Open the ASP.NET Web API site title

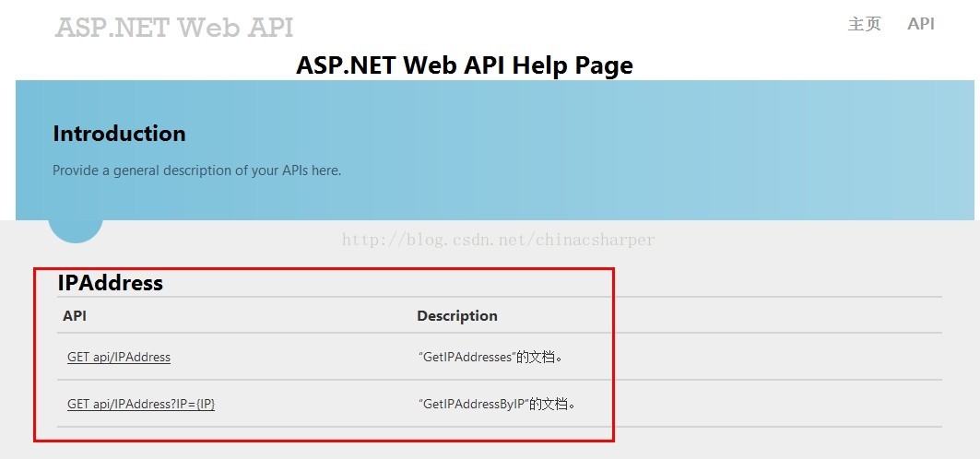pyautogui.click(x=173, y=28)
